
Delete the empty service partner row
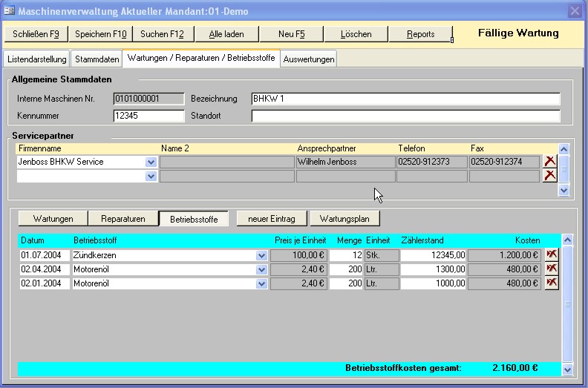[x=549, y=175]
